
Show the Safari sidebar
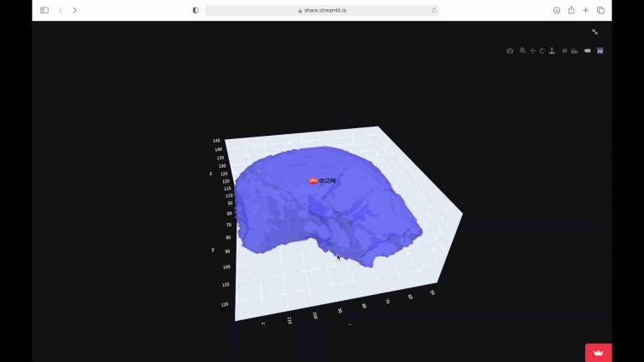pyautogui.click(x=44, y=10)
